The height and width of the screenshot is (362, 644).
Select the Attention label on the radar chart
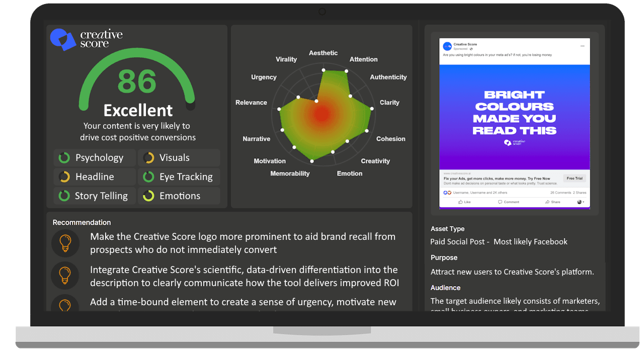(363, 59)
